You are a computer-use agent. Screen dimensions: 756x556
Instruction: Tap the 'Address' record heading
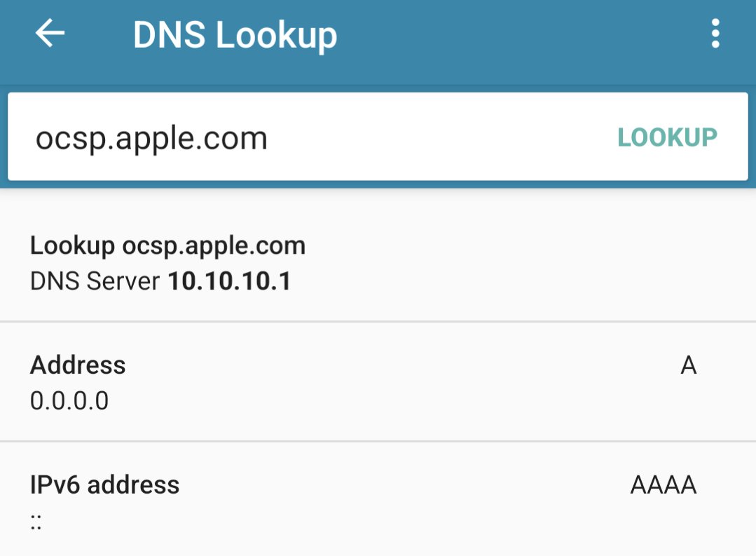tap(78, 365)
